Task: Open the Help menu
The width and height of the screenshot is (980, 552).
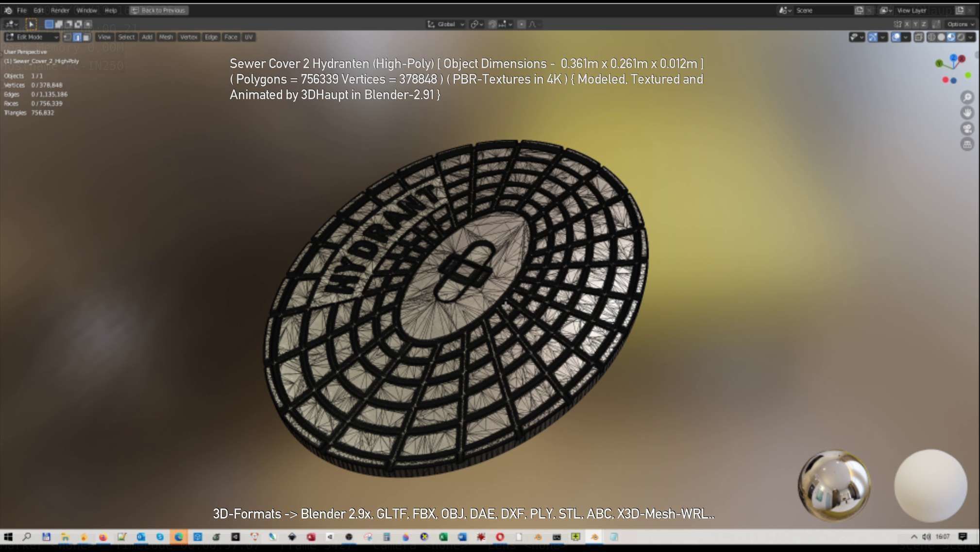Action: tap(111, 10)
